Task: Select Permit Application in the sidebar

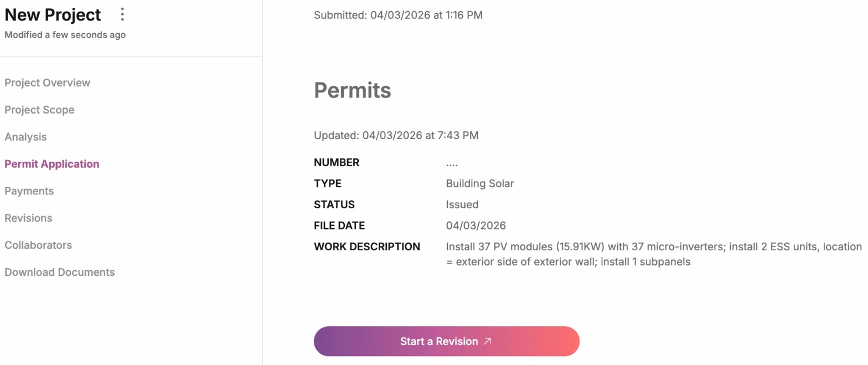Action: [51, 163]
